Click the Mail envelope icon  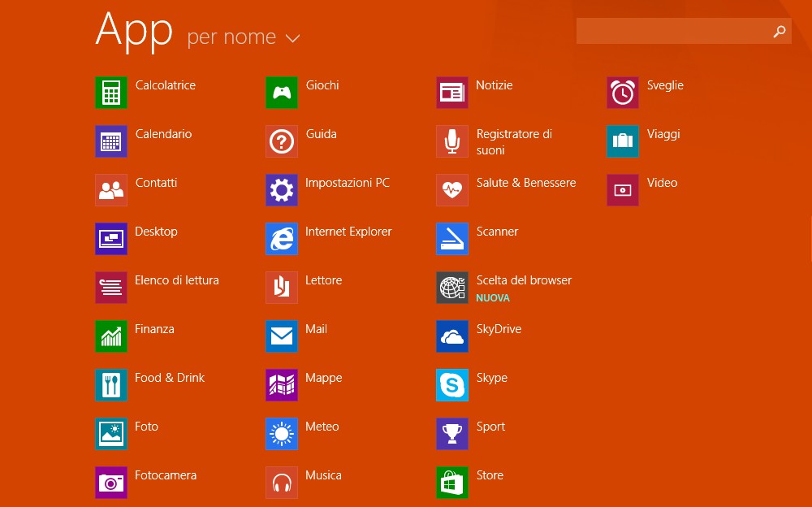[x=282, y=336]
